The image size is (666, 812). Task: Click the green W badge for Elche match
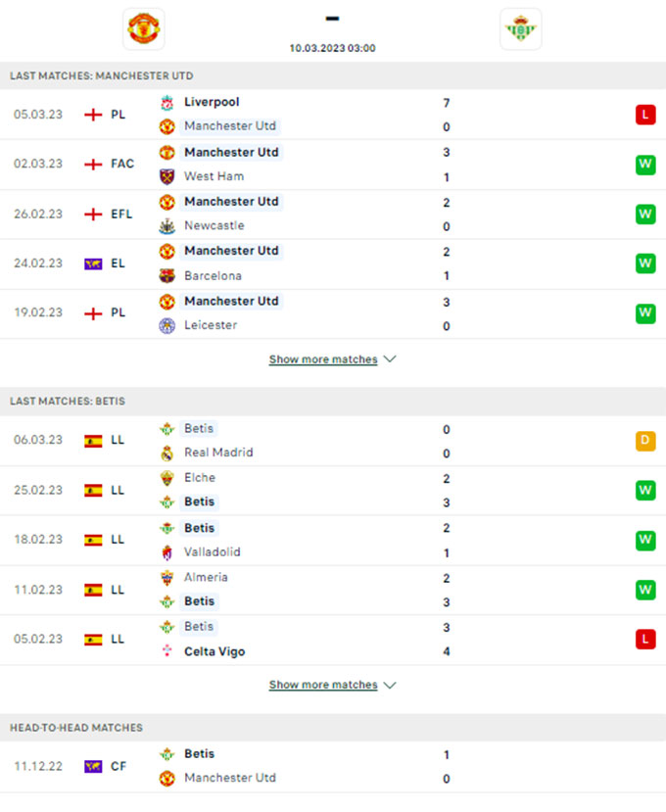[x=644, y=490]
